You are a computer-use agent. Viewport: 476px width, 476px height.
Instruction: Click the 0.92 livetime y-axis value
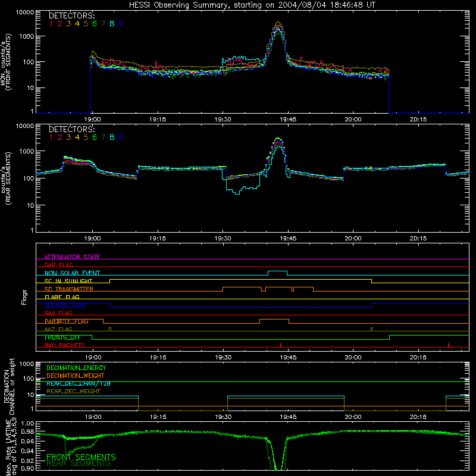tap(27, 459)
